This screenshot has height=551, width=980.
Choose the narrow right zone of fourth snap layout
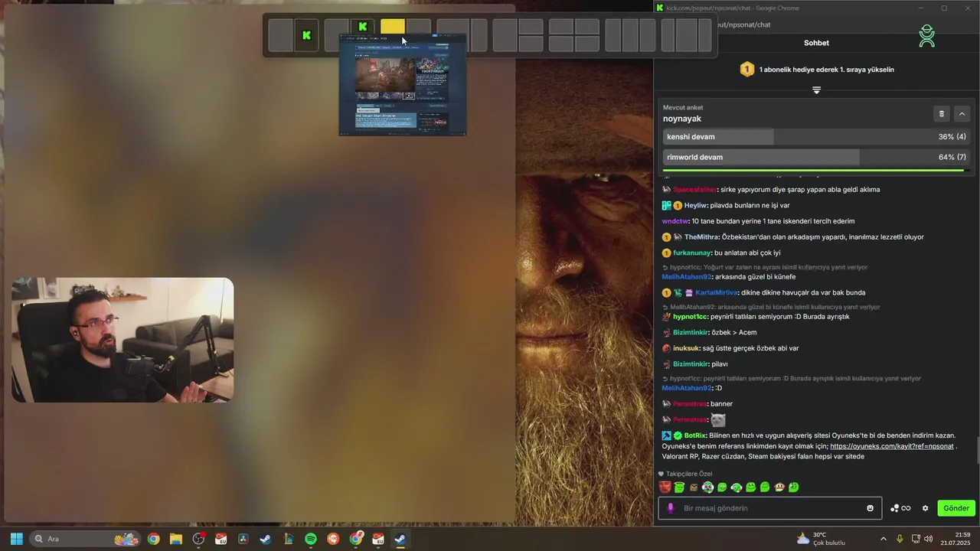tap(479, 35)
